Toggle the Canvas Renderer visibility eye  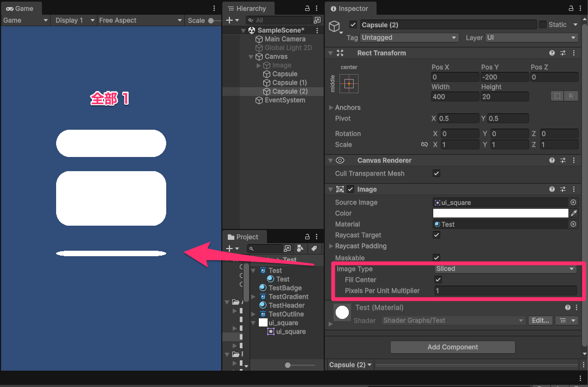pyautogui.click(x=340, y=160)
